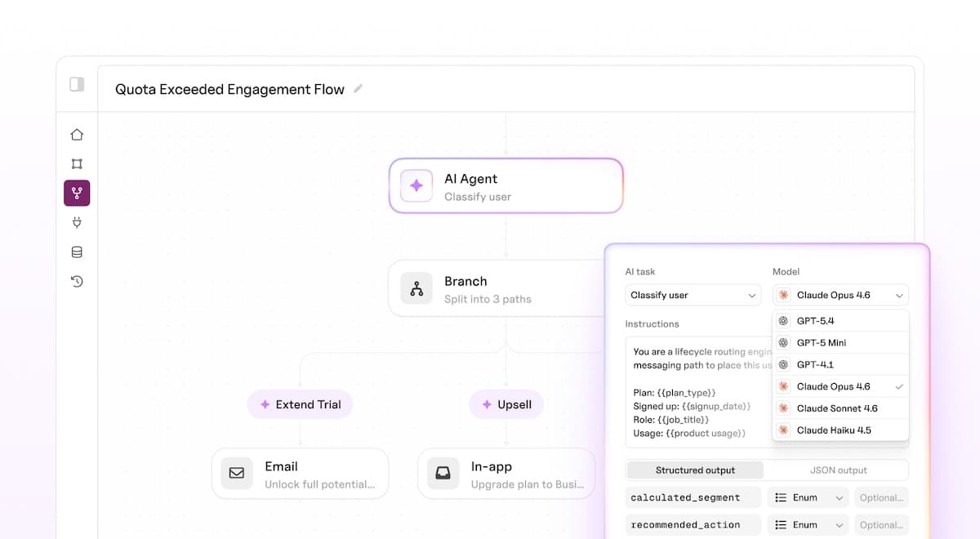
Task: Click the Upsell path label
Action: [x=506, y=404]
